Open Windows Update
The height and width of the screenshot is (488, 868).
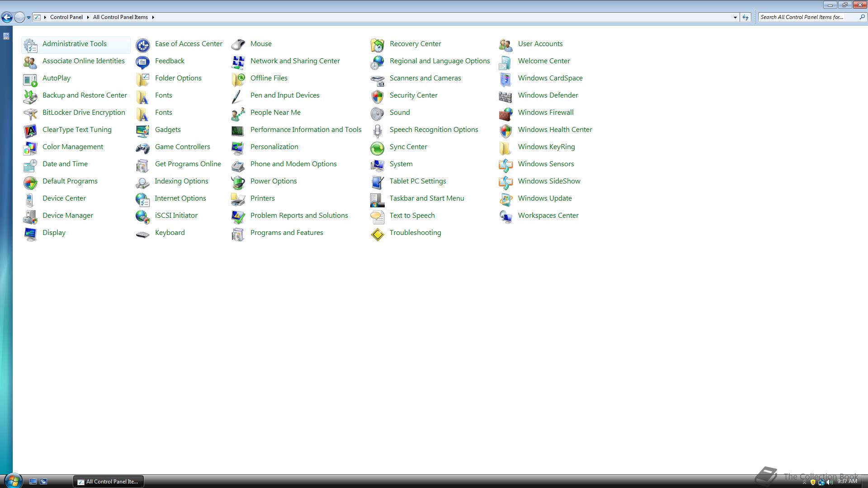point(545,198)
